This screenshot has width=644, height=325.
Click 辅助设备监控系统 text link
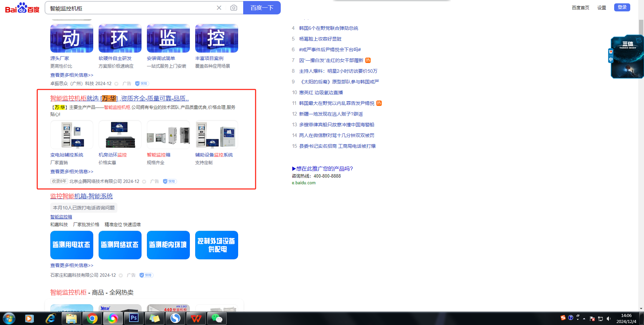(x=214, y=155)
